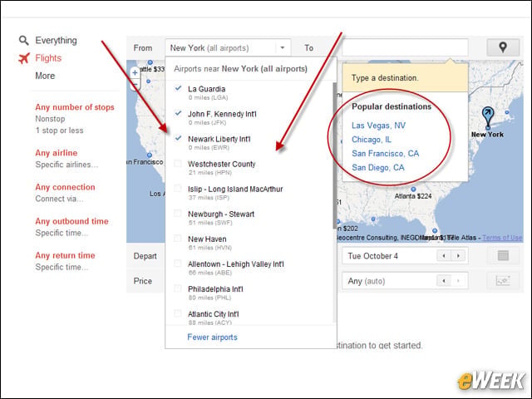This screenshot has height=399, width=532.
Task: Click the Any (auto) price field
Action: (x=405, y=281)
